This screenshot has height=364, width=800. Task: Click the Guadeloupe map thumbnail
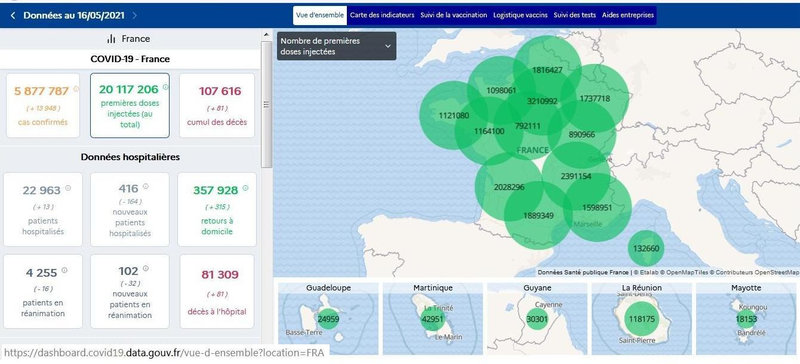[329, 319]
